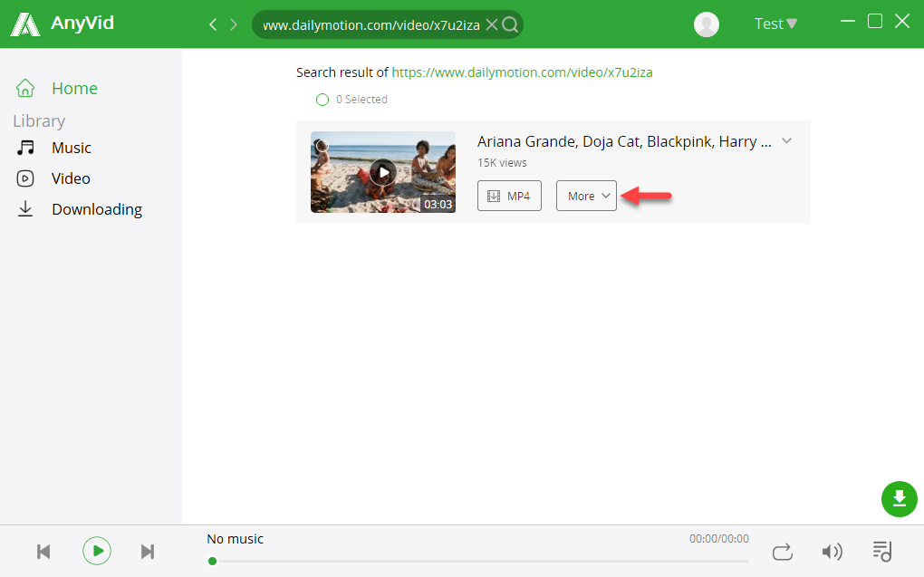Screen dimensions: 924x577
Task: Open the Downloading list
Action: [97, 209]
